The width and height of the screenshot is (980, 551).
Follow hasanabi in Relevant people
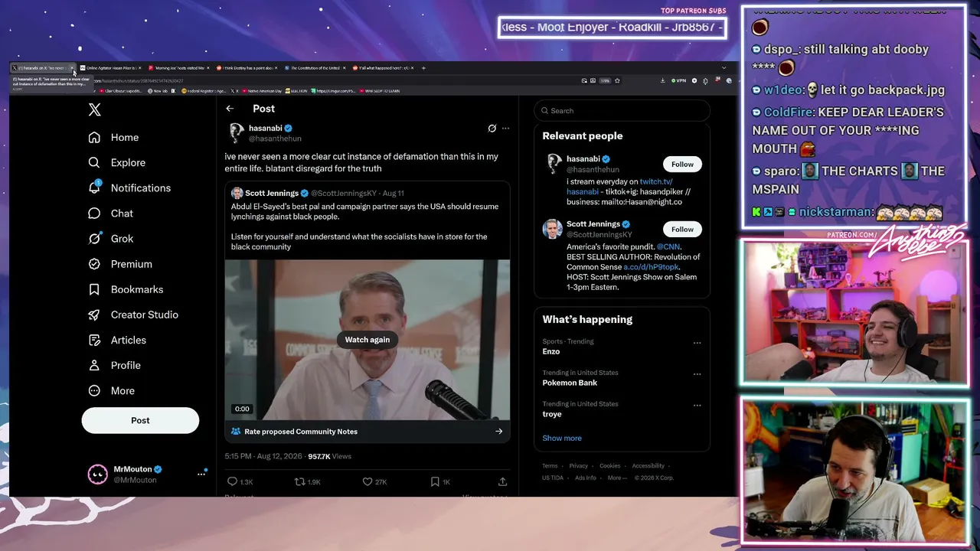coord(682,165)
